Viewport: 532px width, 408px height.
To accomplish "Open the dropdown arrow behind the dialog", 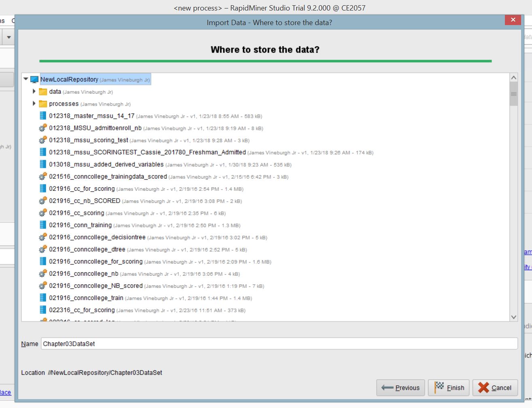I will (x=8, y=37).
